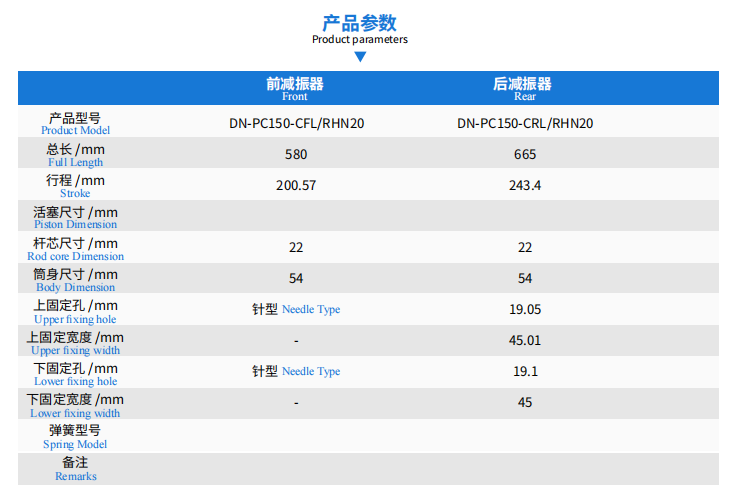This screenshot has height=499, width=734.
Task: Select the upper fixing width value 45.01
Action: (x=525, y=341)
